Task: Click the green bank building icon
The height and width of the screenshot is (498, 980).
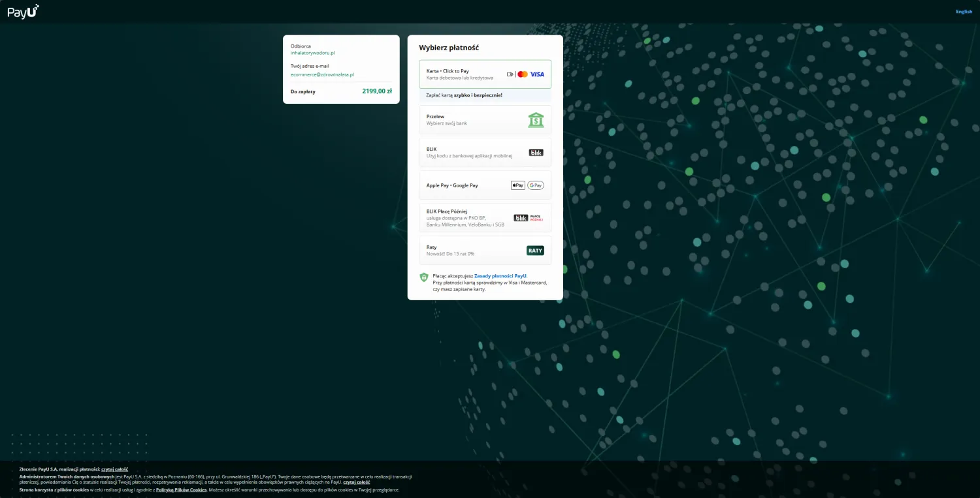Action: [x=536, y=120]
